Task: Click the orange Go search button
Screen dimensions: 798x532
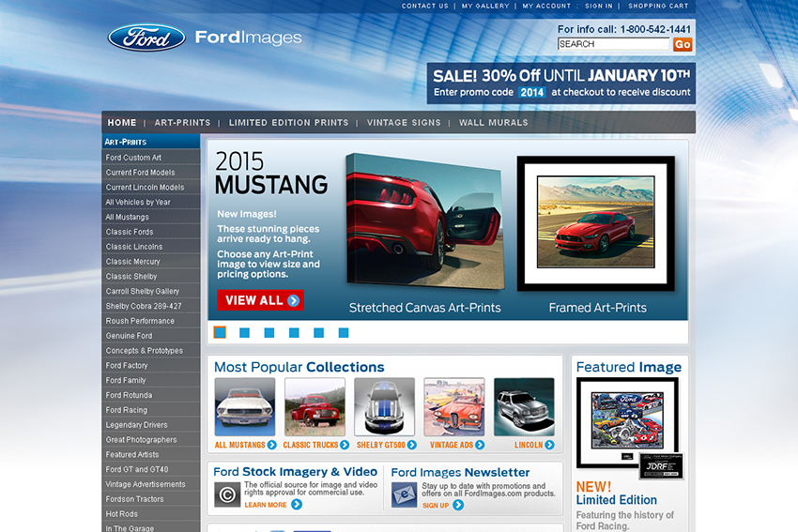Action: coord(682,44)
